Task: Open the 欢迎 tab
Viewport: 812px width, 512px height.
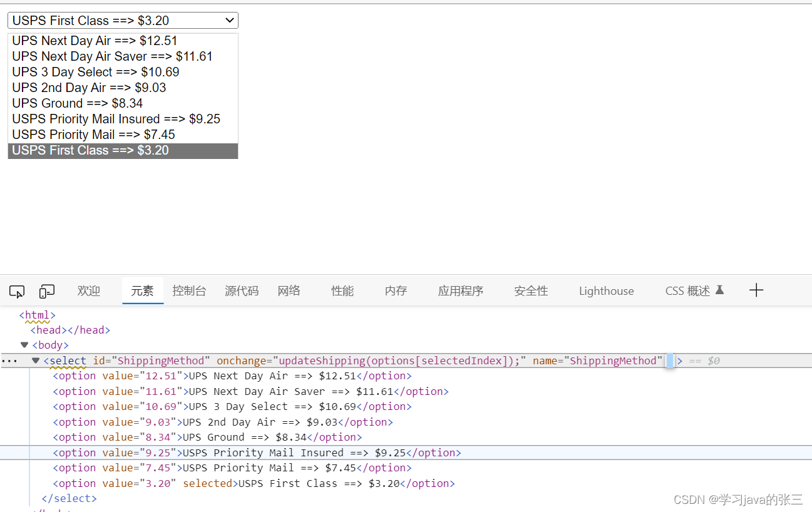Action: (89, 291)
